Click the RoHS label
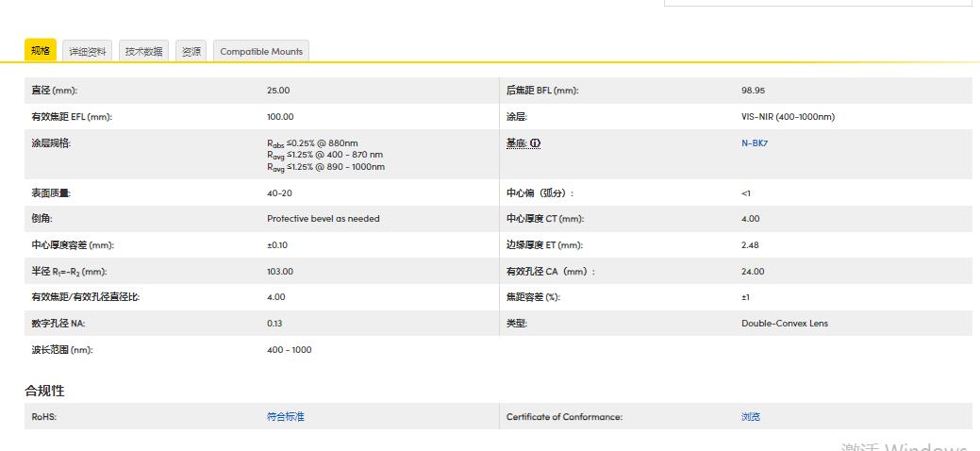This screenshot has width=980, height=451. pyautogui.click(x=43, y=416)
